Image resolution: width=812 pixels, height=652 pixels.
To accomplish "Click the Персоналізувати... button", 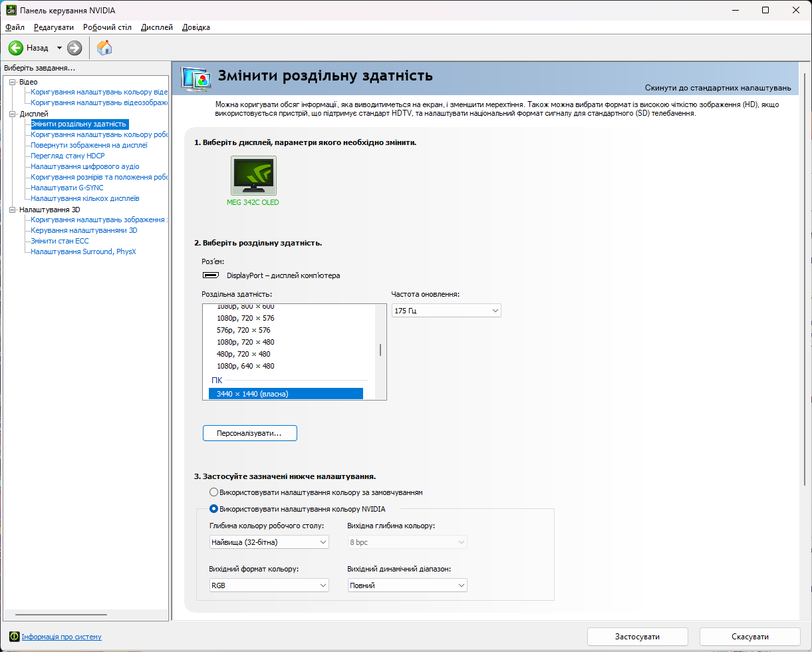I will [249, 433].
